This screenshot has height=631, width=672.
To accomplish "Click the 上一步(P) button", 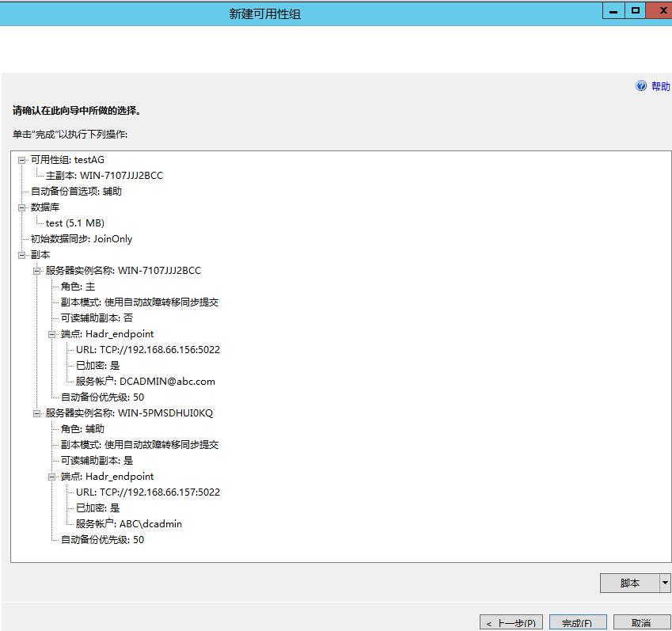I will 511,622.
